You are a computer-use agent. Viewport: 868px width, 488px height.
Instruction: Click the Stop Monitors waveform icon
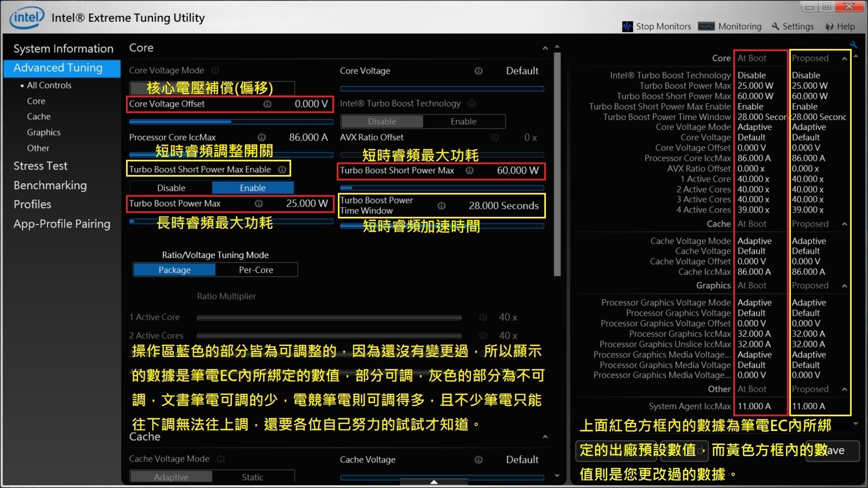627,27
